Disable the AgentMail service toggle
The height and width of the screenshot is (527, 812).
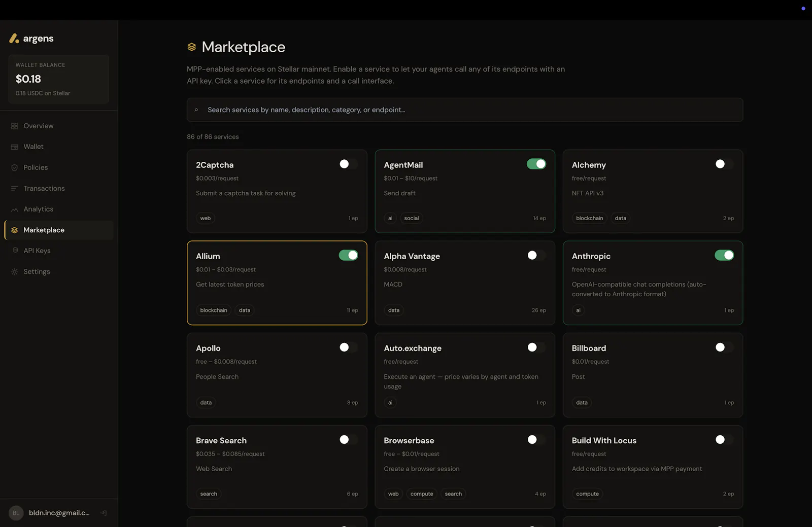tap(536, 164)
